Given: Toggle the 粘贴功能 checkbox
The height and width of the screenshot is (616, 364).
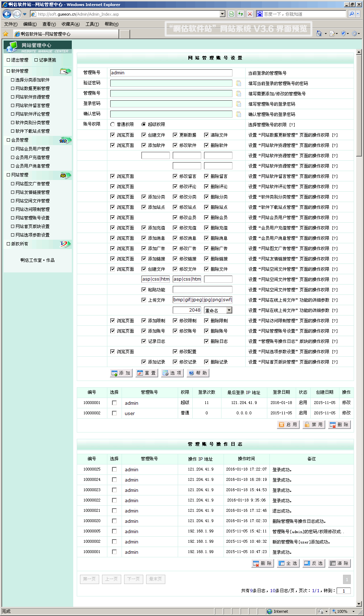Looking at the screenshot, I should [x=144, y=290].
